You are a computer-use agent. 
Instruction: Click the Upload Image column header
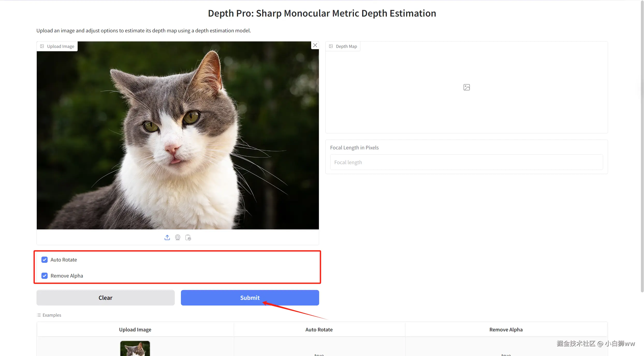135,330
